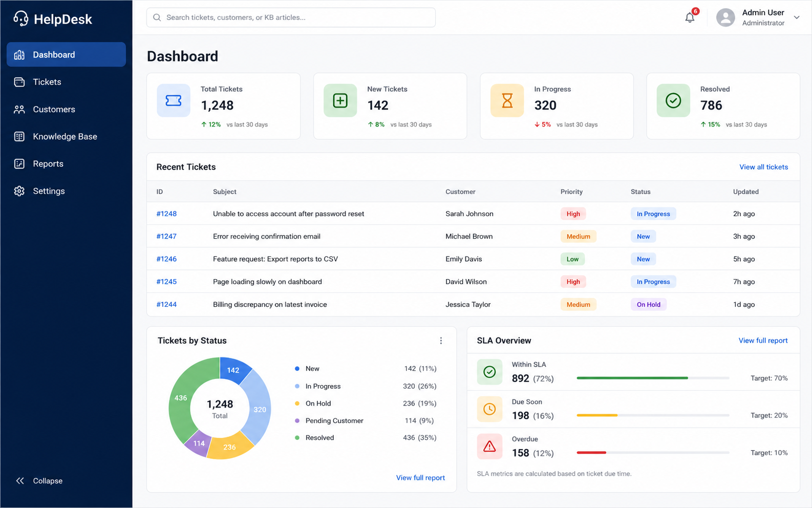Viewport: 812px width, 508px height.
Task: Click the Low priority badge
Action: pyautogui.click(x=572, y=259)
